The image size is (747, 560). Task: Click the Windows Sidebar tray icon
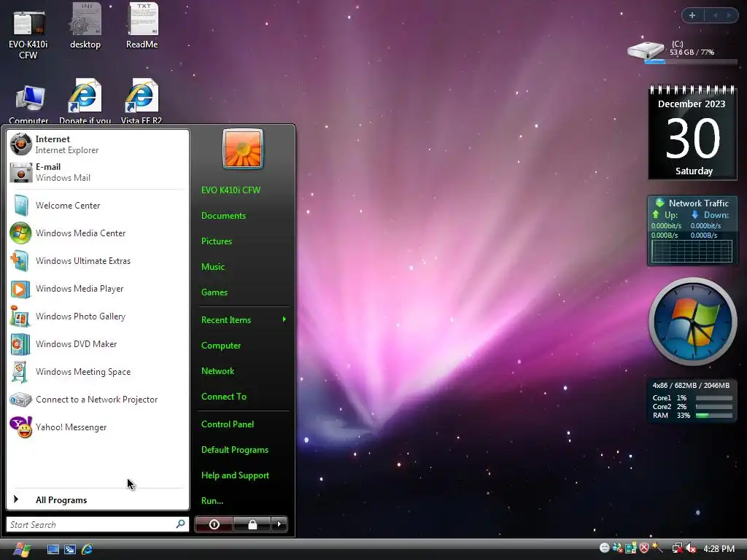point(631,548)
